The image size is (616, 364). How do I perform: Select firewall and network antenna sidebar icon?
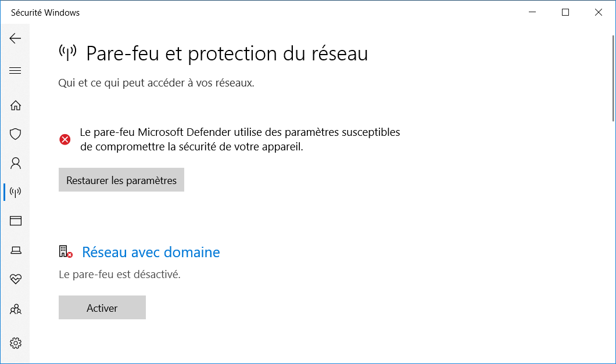(x=15, y=192)
